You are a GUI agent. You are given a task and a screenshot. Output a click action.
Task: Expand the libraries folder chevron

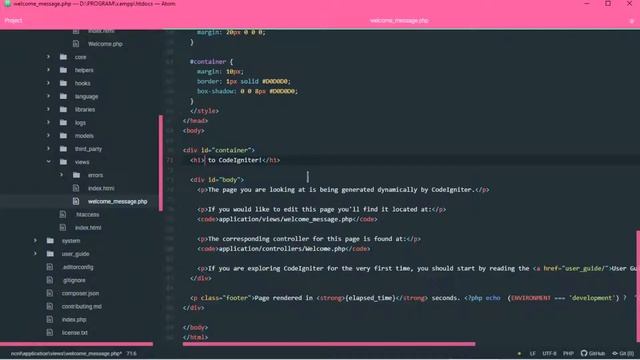[x=48, y=109]
